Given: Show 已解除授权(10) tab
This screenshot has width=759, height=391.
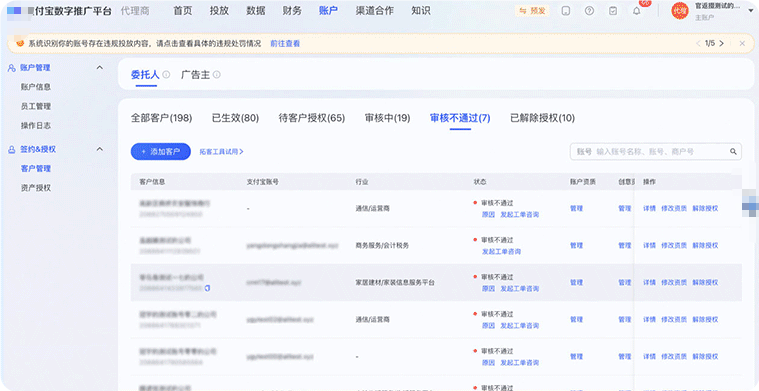Looking at the screenshot, I should 543,118.
